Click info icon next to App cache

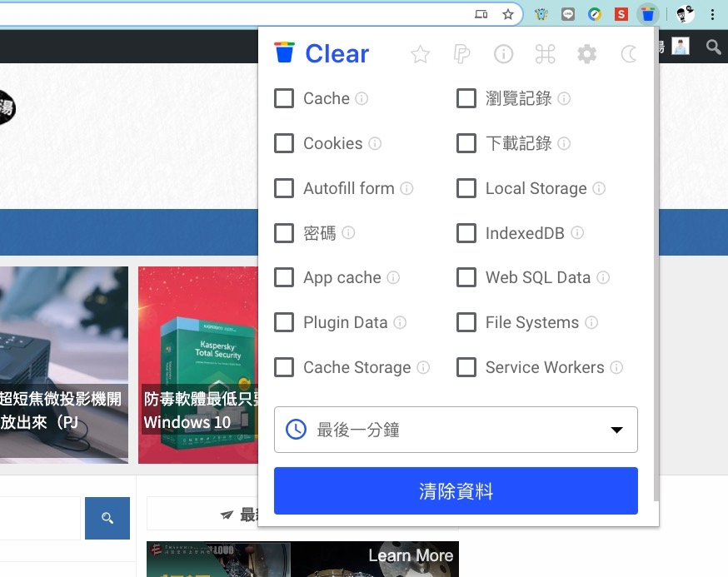393,277
